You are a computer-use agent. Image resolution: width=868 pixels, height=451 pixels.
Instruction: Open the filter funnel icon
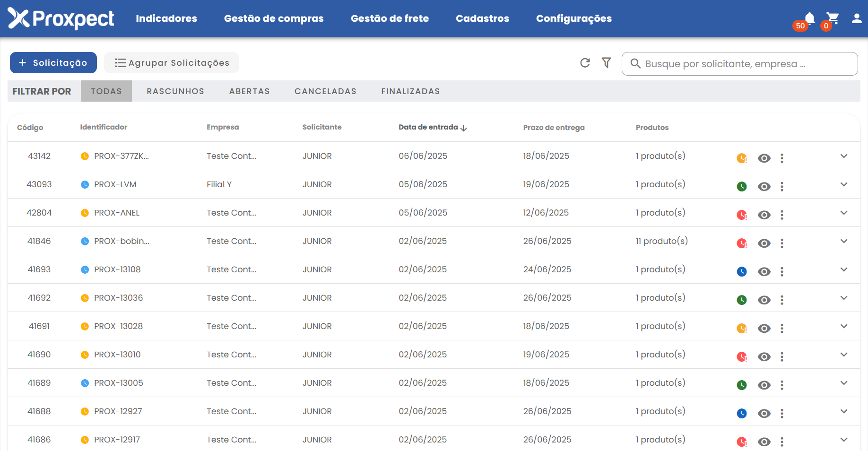tap(606, 63)
